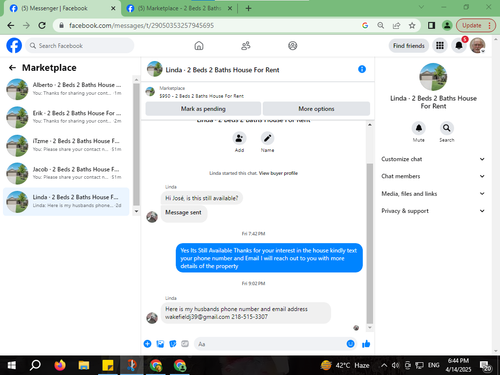Image resolution: width=500 pixels, height=375 pixels.
Task: Click the Name pencil icon in the chat
Action: pyautogui.click(x=267, y=138)
